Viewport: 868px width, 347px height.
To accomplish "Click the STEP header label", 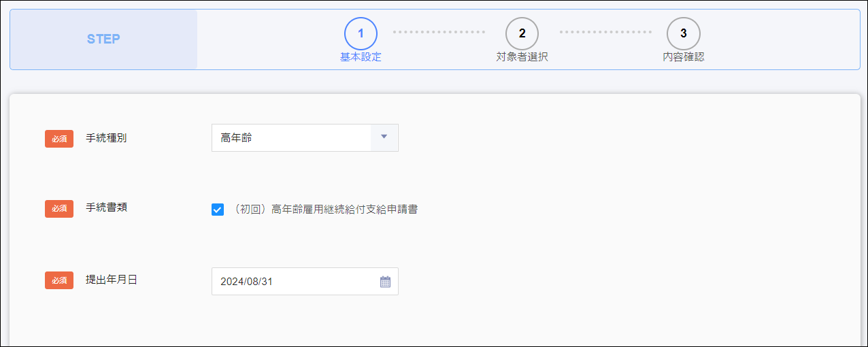I will [x=103, y=39].
